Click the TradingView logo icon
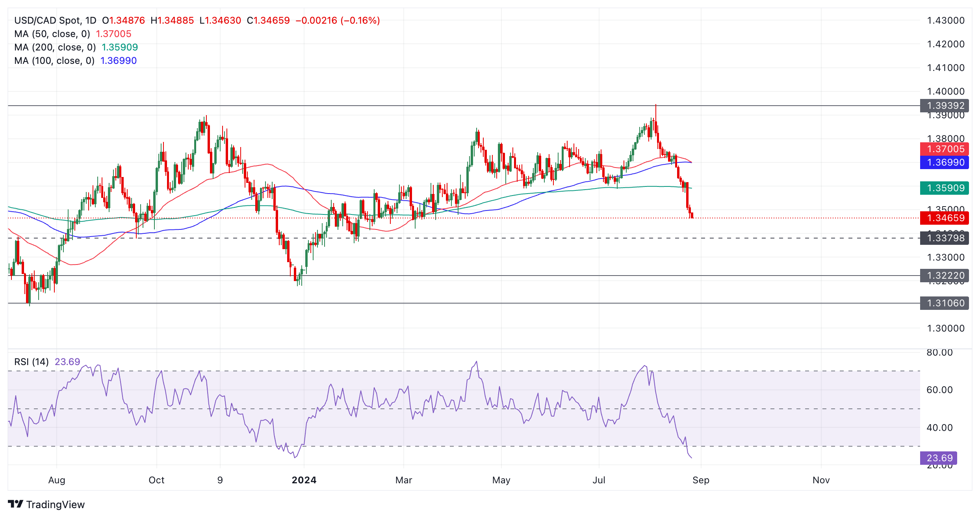The width and height of the screenshot is (980, 518). point(16,504)
